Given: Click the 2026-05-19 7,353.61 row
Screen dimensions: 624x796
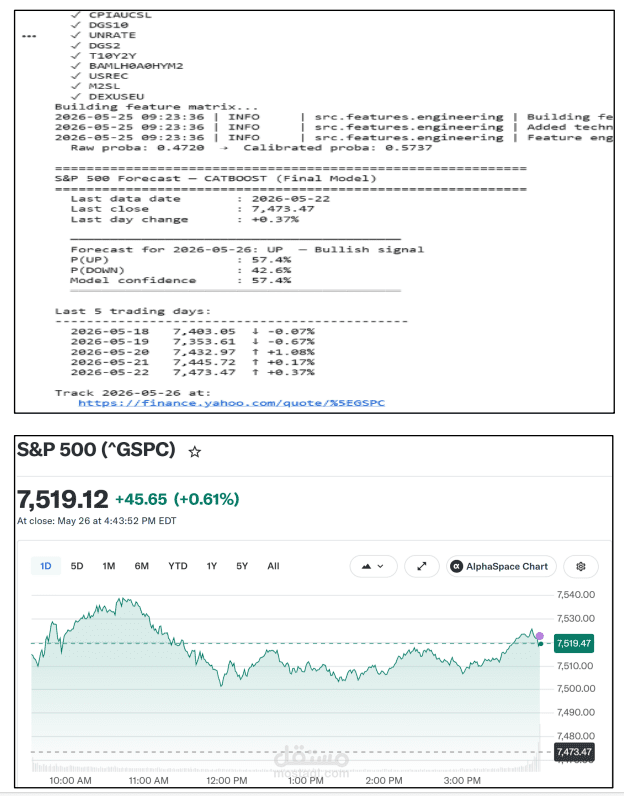Looking at the screenshot, I should 192,341.
